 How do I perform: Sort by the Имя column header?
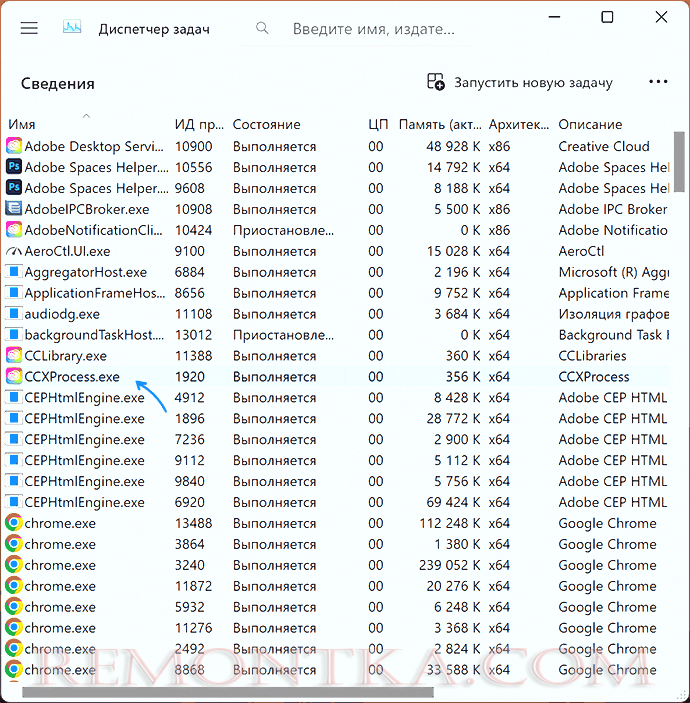[22, 124]
